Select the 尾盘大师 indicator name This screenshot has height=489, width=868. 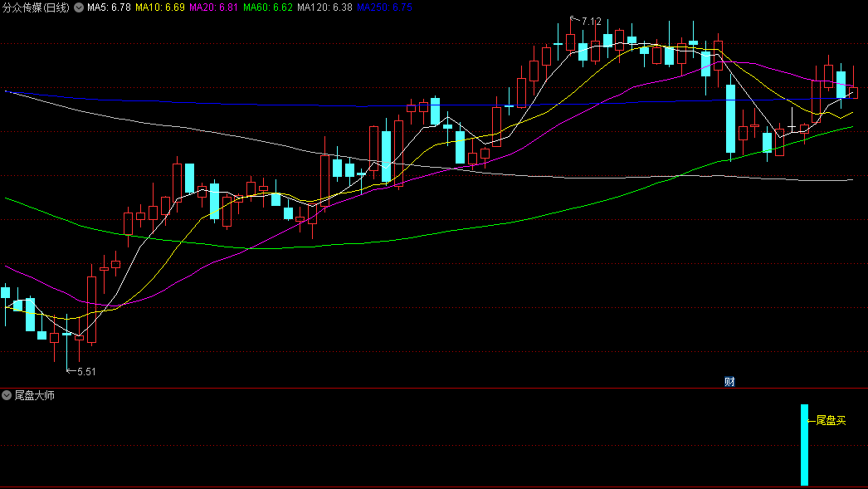point(34,395)
